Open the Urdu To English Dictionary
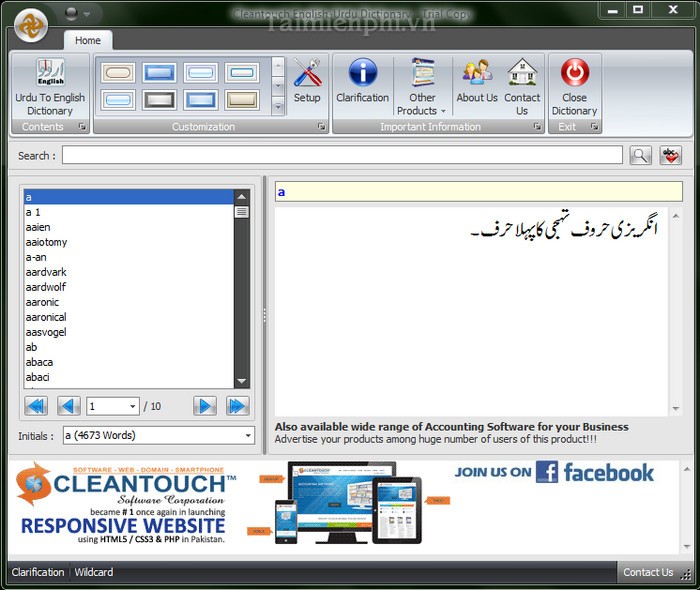The image size is (700, 590). pos(50,87)
